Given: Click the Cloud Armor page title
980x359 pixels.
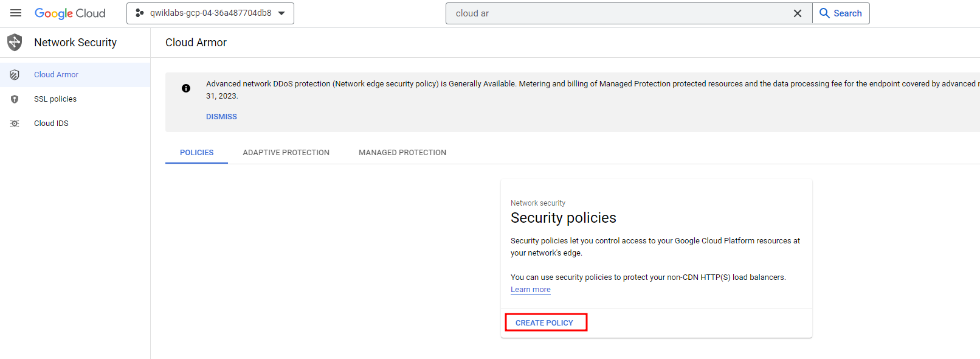Looking at the screenshot, I should pyautogui.click(x=196, y=43).
